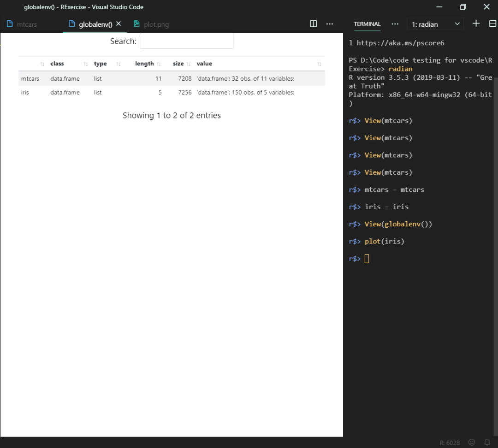Viewport: 498px width, 448px height.
Task: Click the R: 6028 status bar item
Action: coord(450,443)
